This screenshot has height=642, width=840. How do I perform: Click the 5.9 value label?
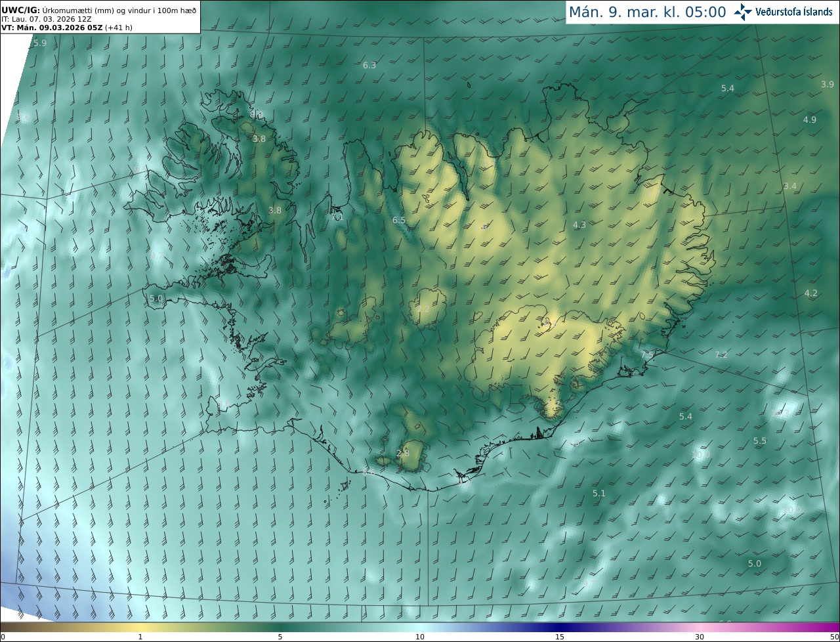[x=40, y=43]
